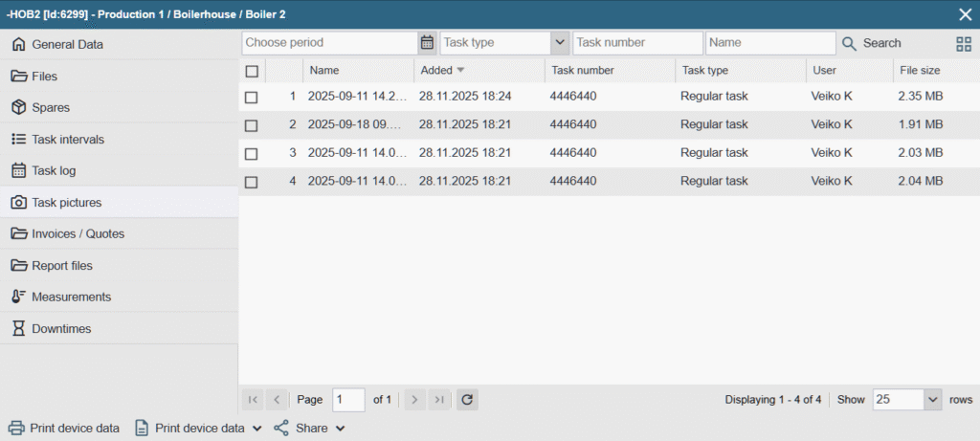
Task: Toggle the select-all checkbox in table header
Action: click(252, 70)
